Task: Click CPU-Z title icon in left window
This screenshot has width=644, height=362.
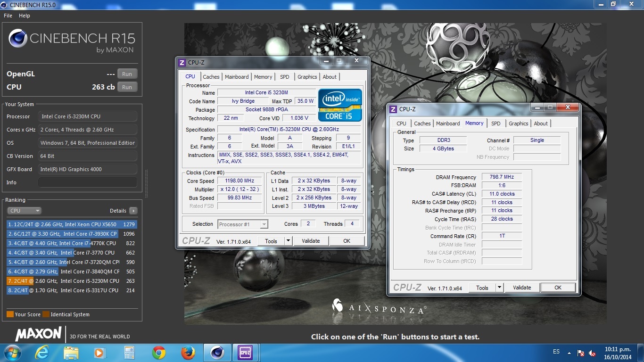Action: click(182, 62)
